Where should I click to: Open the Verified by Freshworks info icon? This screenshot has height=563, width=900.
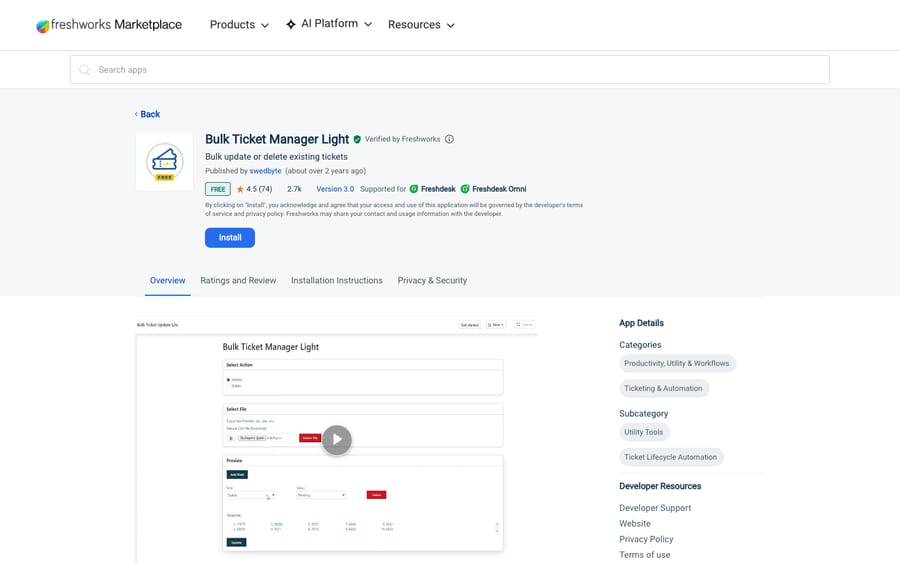[x=449, y=139]
